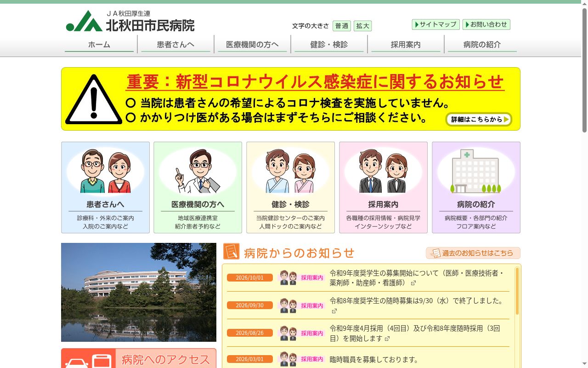Image resolution: width=588 pixels, height=368 pixels.
Task: Click 採用案内 tag icon on 2026/08/26 row
Action: click(x=302, y=333)
